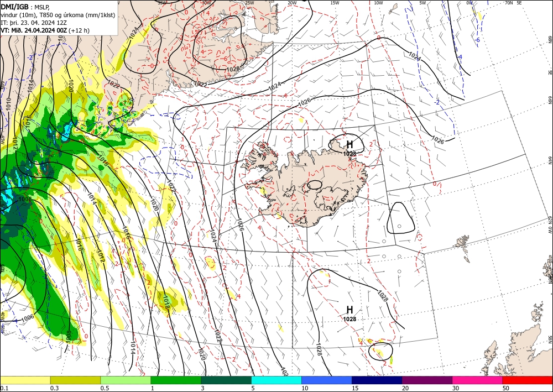Click the pink 30 mm legend swatch
This screenshot has width=553, height=392.
(478, 380)
